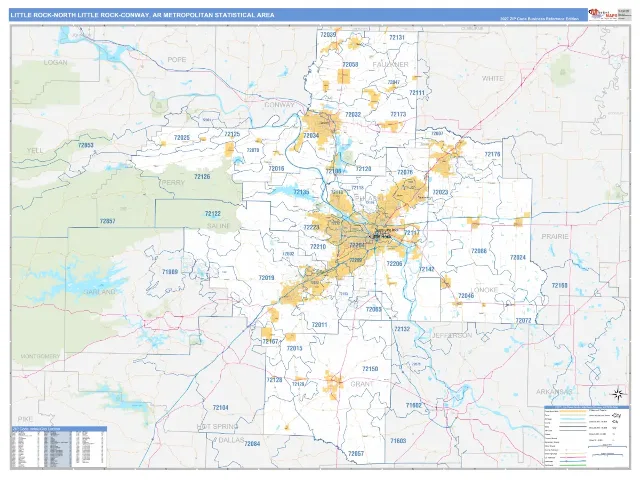Select the YELL county label

(x=35, y=150)
